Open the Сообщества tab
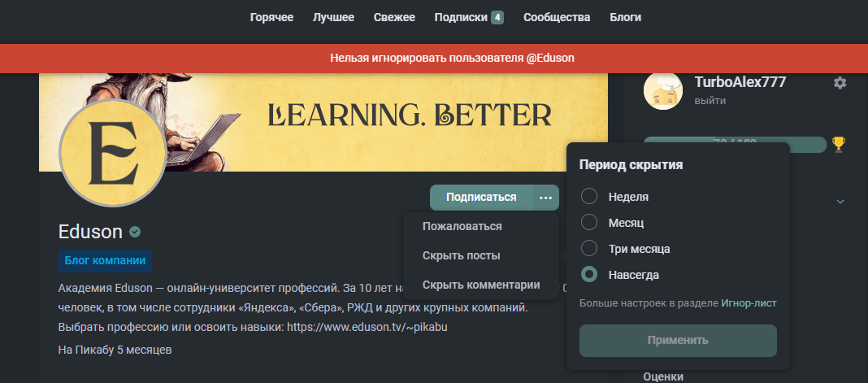Viewport: 868px width, 383px height. point(557,17)
